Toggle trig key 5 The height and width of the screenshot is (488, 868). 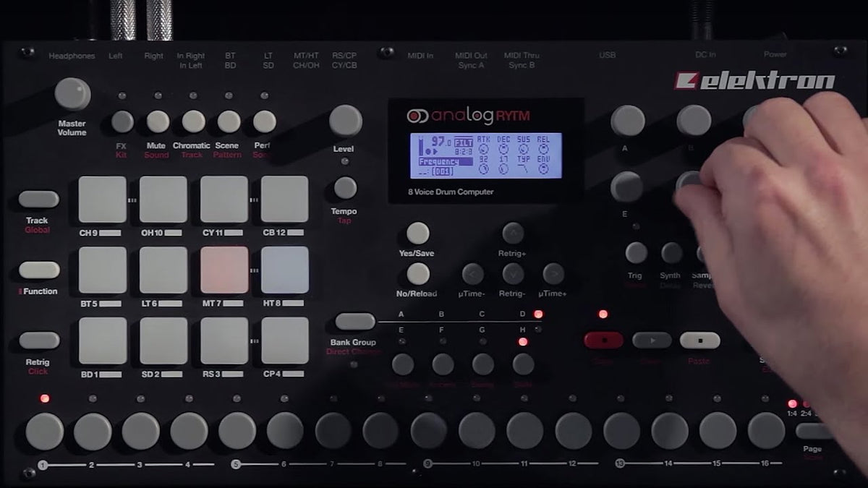tap(237, 432)
